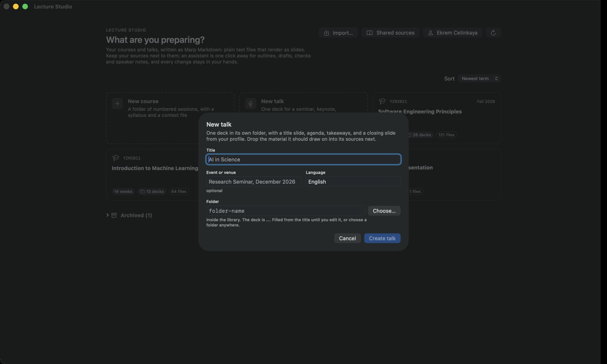The height and width of the screenshot is (364, 607).
Task: Click the Event or venue field
Action: click(254, 182)
